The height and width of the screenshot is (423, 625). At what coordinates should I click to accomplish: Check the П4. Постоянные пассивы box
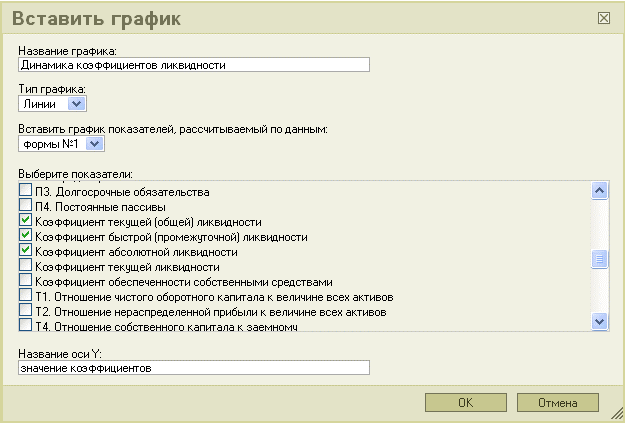26,206
